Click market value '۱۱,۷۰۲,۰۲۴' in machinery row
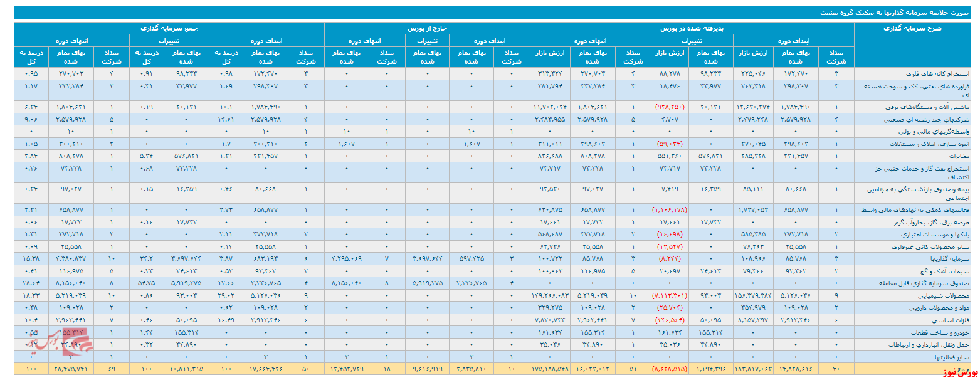The width and height of the screenshot is (980, 380). pos(551,107)
